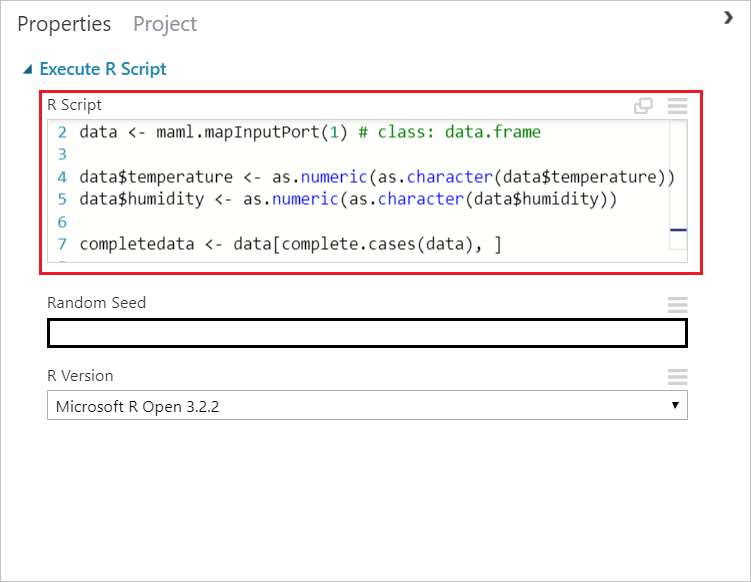Open the R Version parameter menu icon
The height and width of the screenshot is (582, 751).
pos(677,377)
